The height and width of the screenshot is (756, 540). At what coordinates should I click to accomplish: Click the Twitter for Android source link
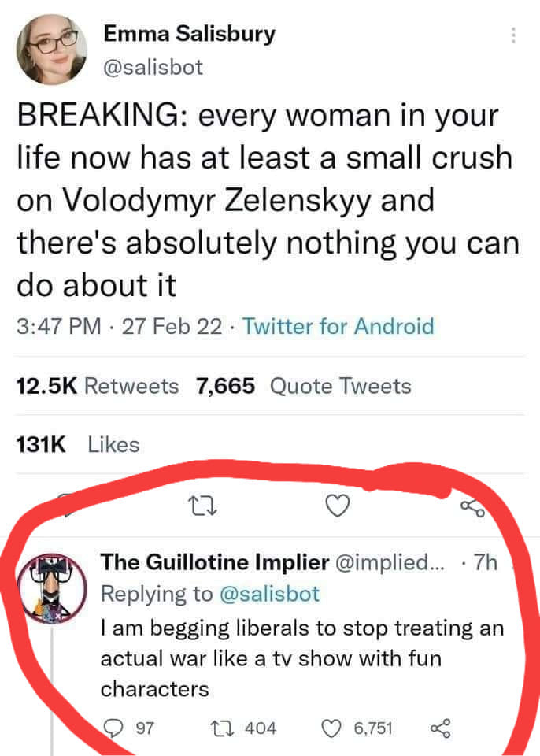pyautogui.click(x=338, y=326)
